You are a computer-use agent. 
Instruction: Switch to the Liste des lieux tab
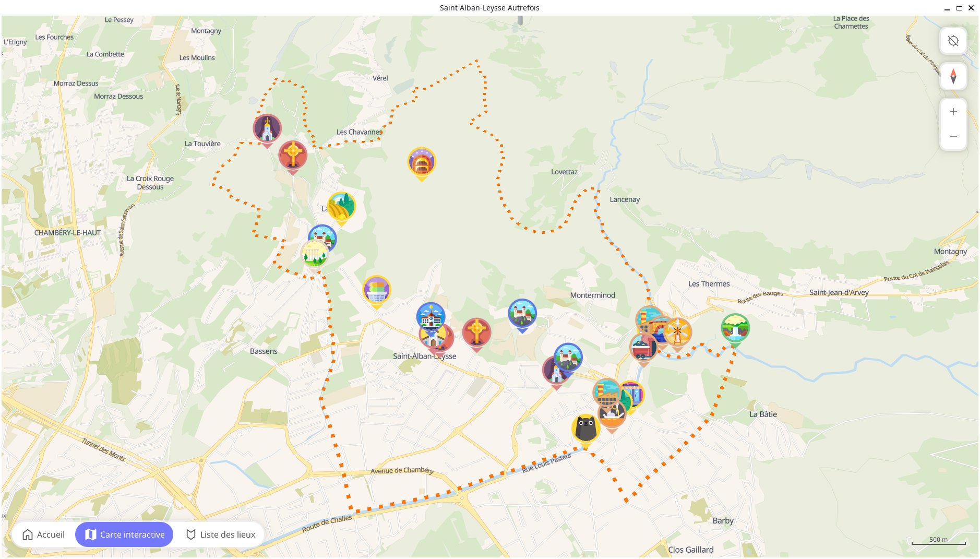pyautogui.click(x=221, y=534)
